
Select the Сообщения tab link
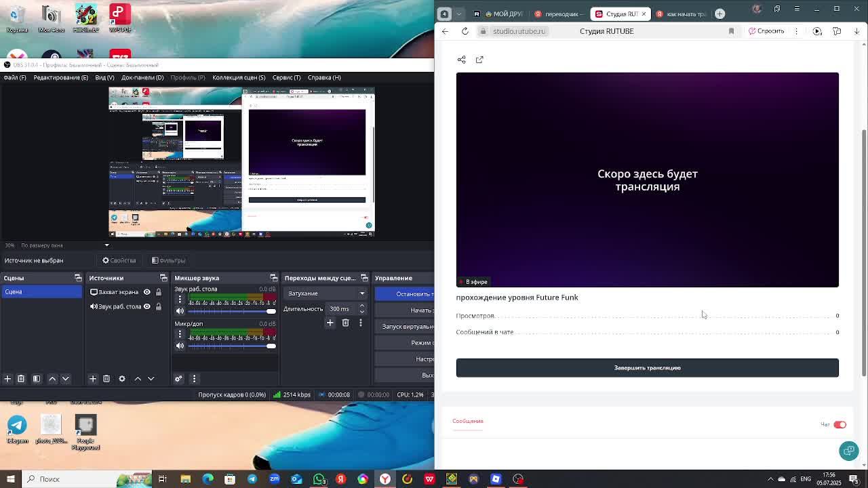(x=468, y=421)
